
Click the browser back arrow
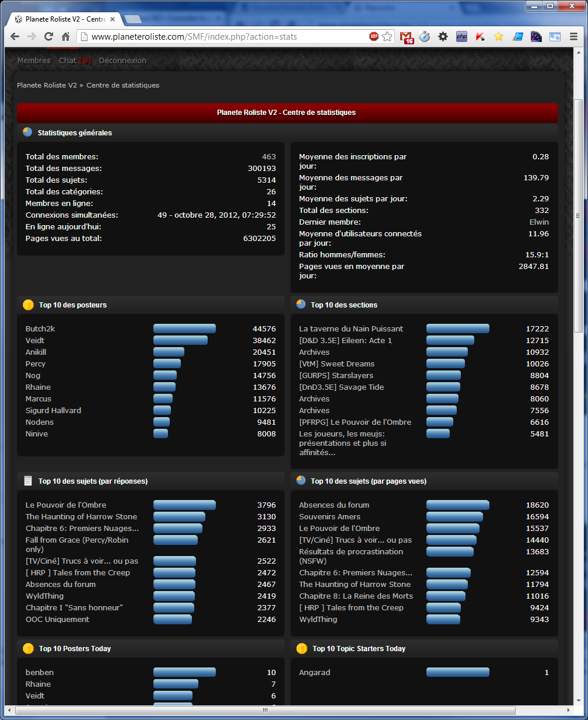coord(15,37)
